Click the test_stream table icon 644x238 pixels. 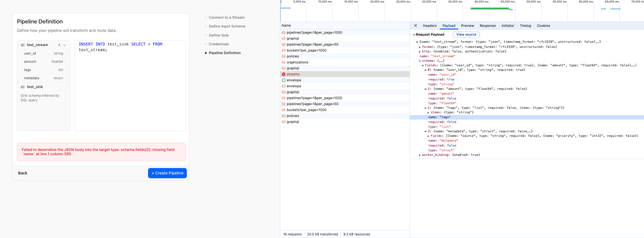click(23, 45)
